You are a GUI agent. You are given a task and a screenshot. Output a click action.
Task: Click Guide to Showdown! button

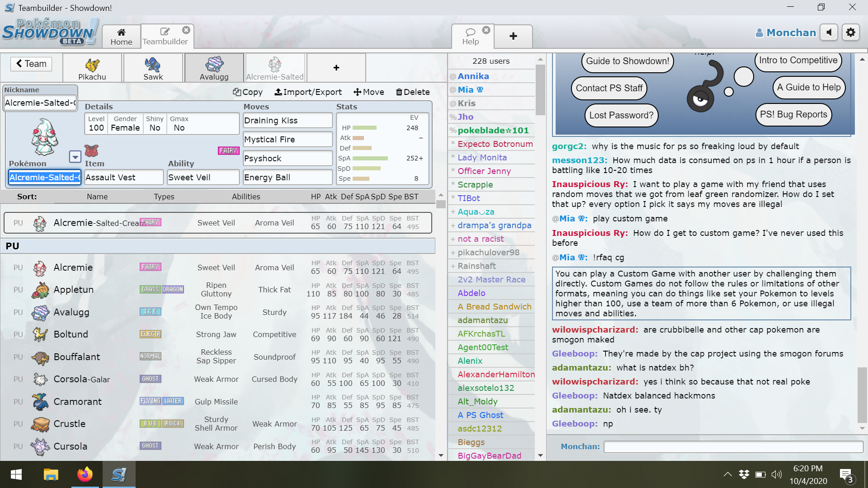pyautogui.click(x=627, y=61)
